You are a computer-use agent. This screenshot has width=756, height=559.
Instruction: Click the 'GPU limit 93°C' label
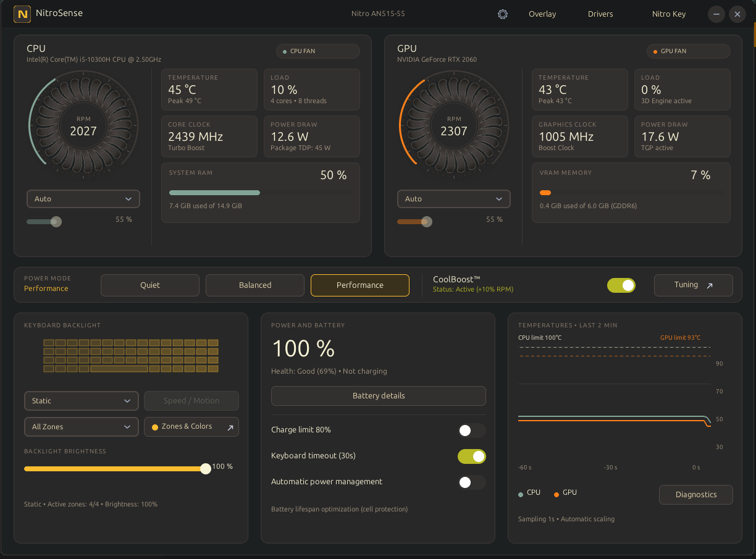point(681,338)
